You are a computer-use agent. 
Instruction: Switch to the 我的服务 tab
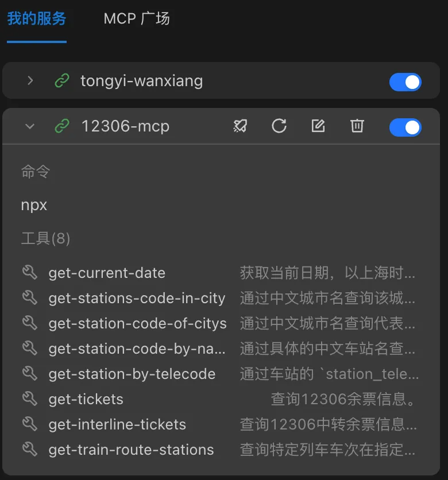pyautogui.click(x=37, y=19)
